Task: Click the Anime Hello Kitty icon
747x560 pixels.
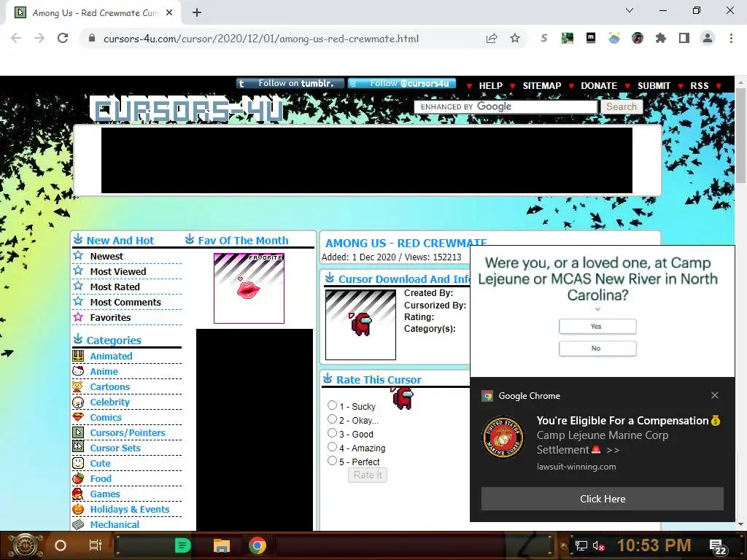Action: [78, 371]
